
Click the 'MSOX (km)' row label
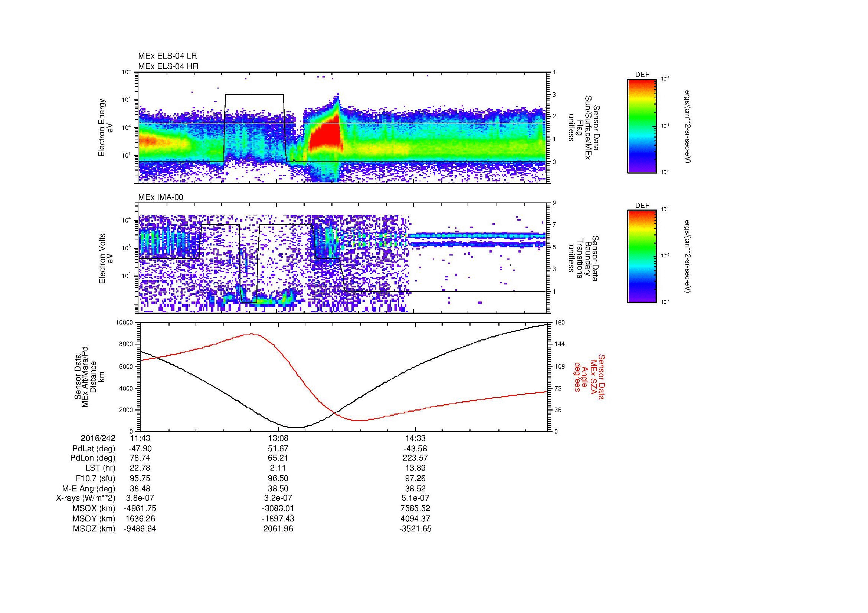pos(95,508)
